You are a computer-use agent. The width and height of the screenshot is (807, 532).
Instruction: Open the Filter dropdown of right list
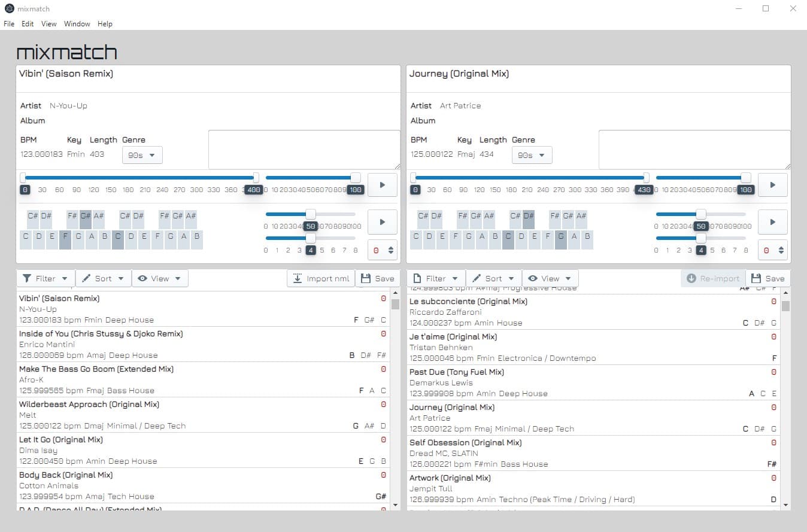pos(436,278)
